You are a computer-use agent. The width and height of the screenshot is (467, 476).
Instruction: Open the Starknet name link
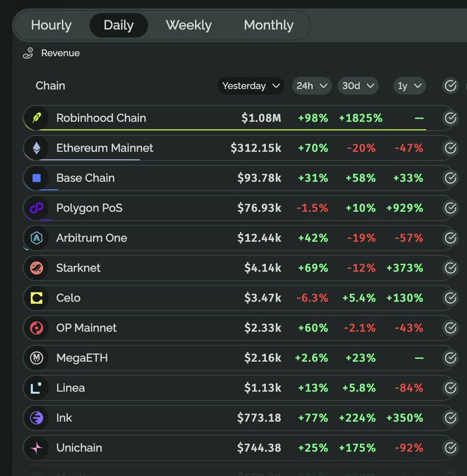tap(78, 267)
